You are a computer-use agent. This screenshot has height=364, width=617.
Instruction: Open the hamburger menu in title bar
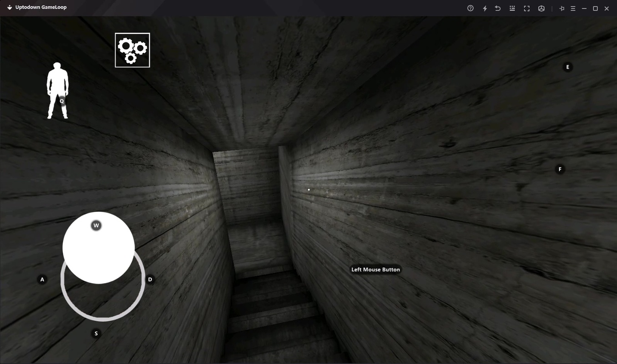click(573, 8)
